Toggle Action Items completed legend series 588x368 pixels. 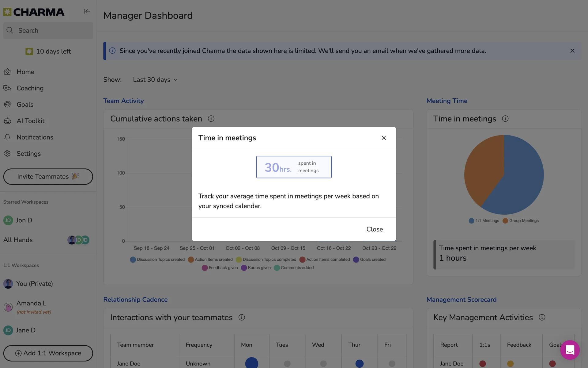(325, 259)
